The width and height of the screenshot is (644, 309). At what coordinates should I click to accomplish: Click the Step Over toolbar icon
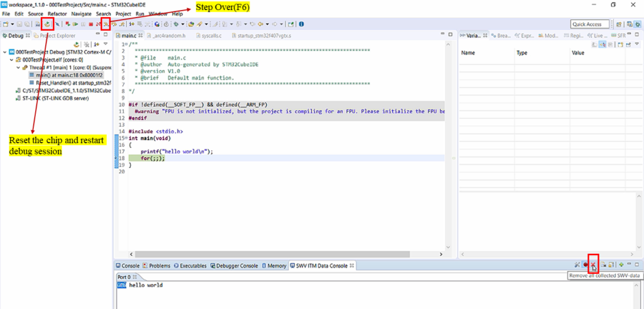pyautogui.click(x=106, y=24)
